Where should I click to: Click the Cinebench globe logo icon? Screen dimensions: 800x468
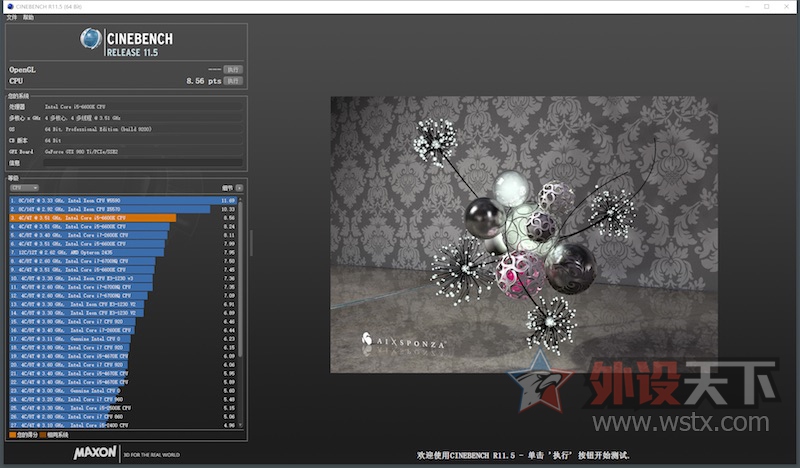click(x=91, y=40)
